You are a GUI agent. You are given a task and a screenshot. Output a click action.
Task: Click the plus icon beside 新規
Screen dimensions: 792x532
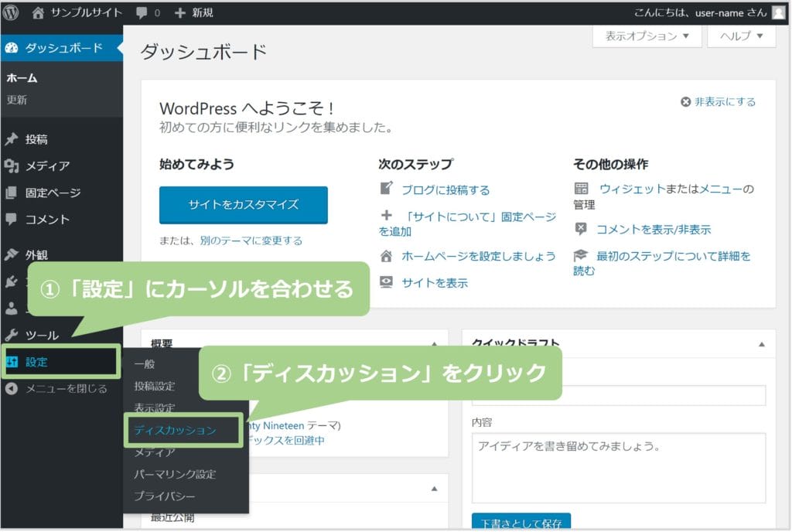pyautogui.click(x=179, y=12)
